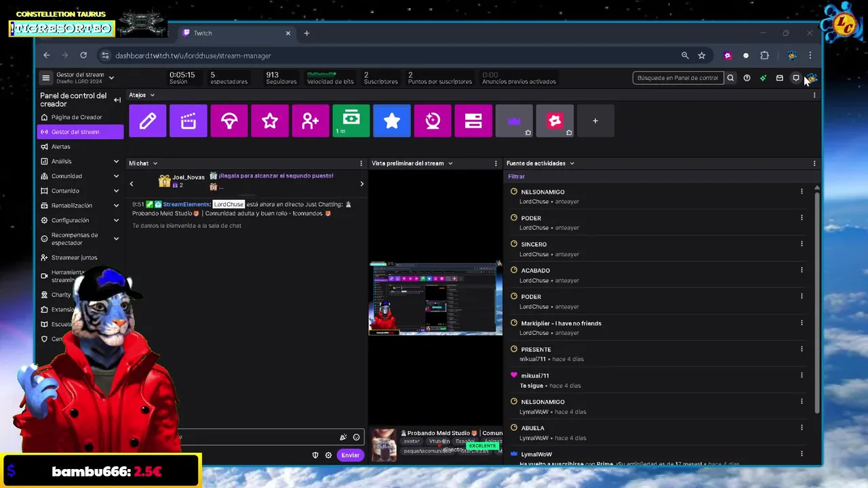Open Alertas in the sidebar
Viewport: 868px width, 488px height.
coord(80,146)
